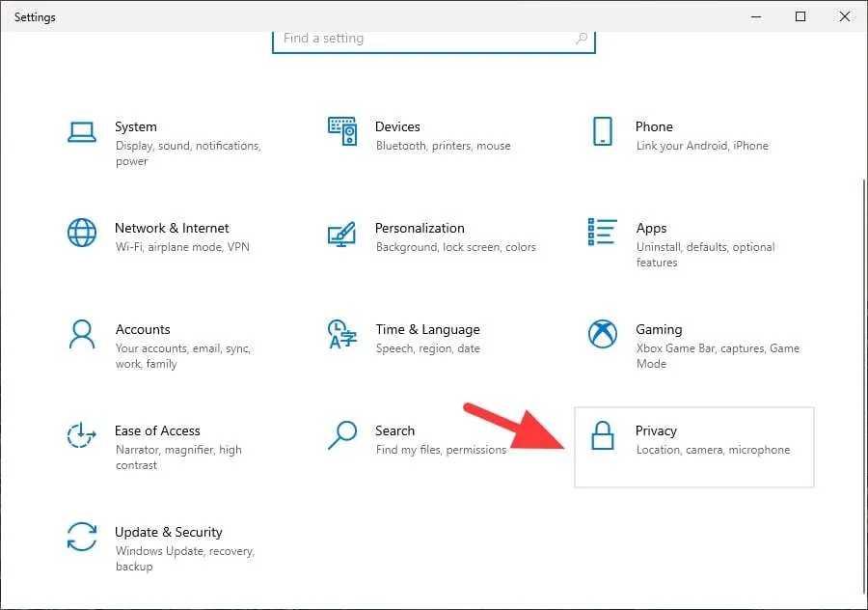
Task: Minimize the Settings window
Action: (x=755, y=16)
